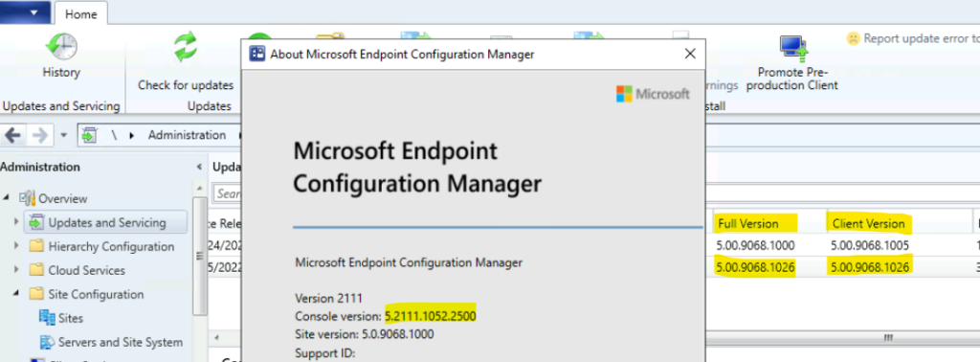Screen dimensions: 980x362
Task: Select the Home ribbon tab
Action: 81,13
